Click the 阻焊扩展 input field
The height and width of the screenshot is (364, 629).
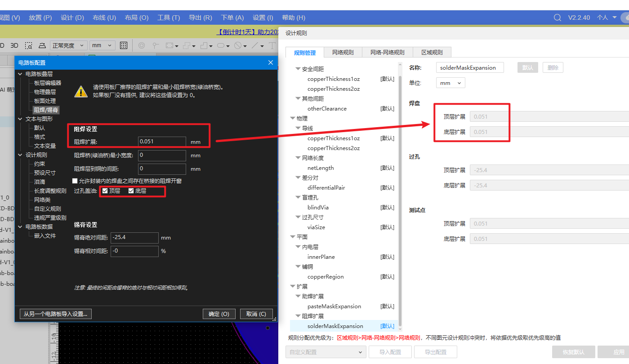pyautogui.click(x=162, y=142)
